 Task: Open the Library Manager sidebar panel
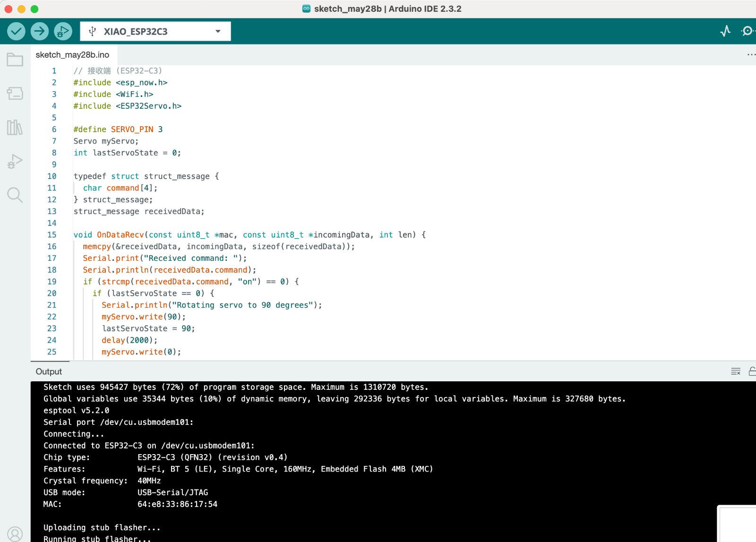[x=15, y=127]
